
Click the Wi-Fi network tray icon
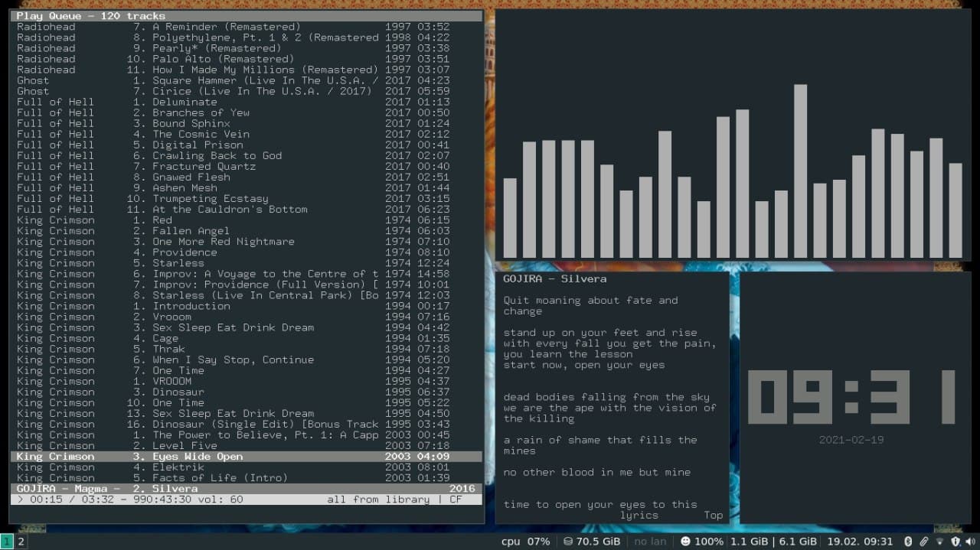940,542
